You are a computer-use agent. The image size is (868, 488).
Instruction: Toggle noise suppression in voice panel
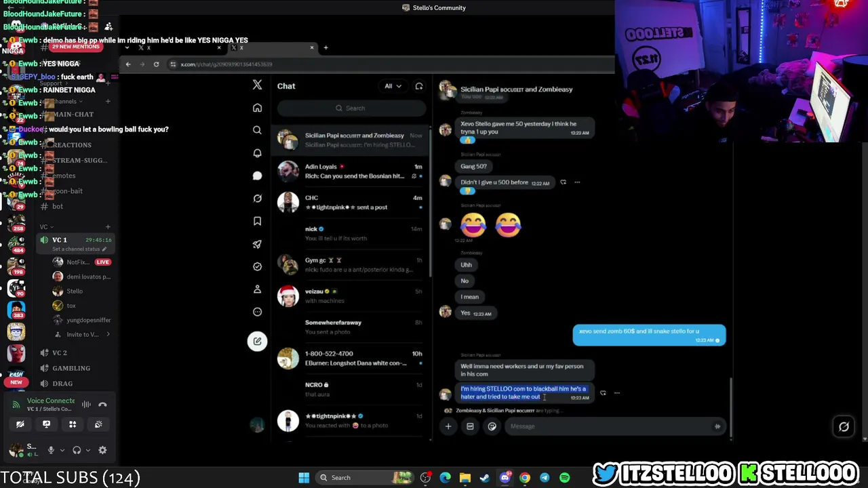[86, 405]
